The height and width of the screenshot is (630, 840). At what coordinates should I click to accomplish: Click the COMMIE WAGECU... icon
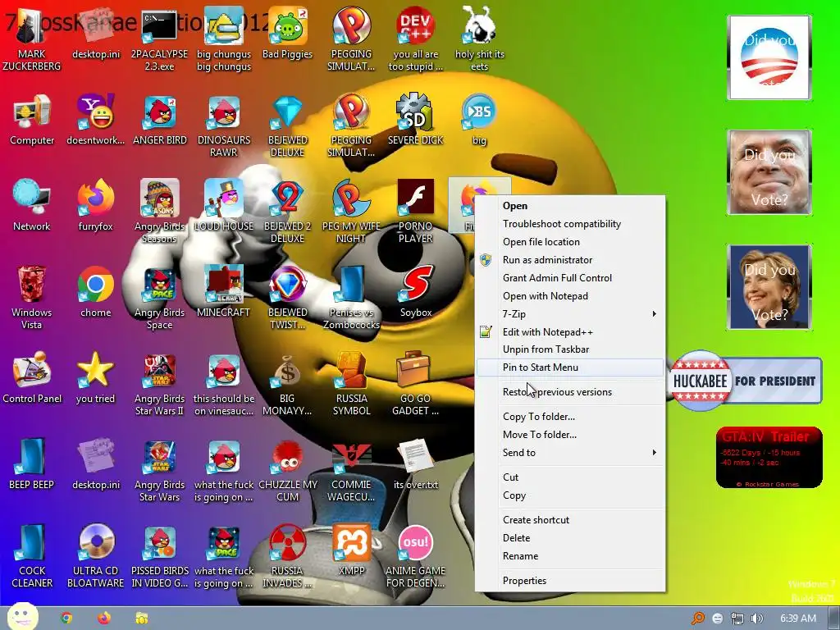[351, 471]
